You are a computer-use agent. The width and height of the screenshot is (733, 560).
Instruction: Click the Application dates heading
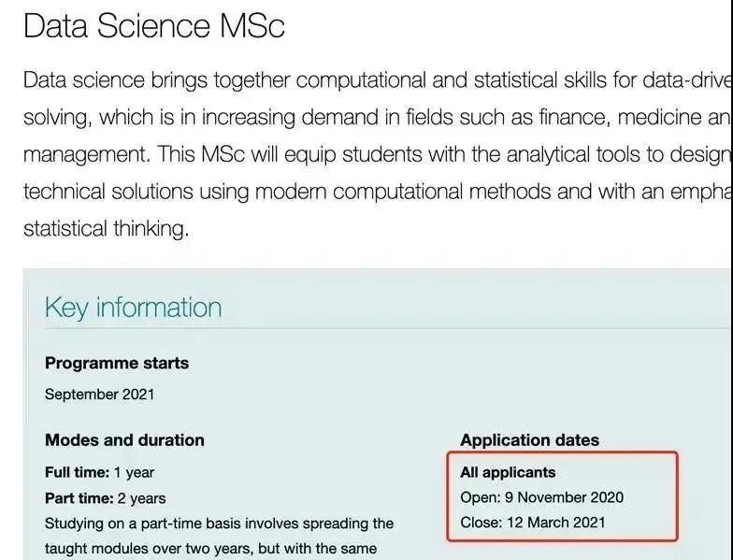pos(529,439)
